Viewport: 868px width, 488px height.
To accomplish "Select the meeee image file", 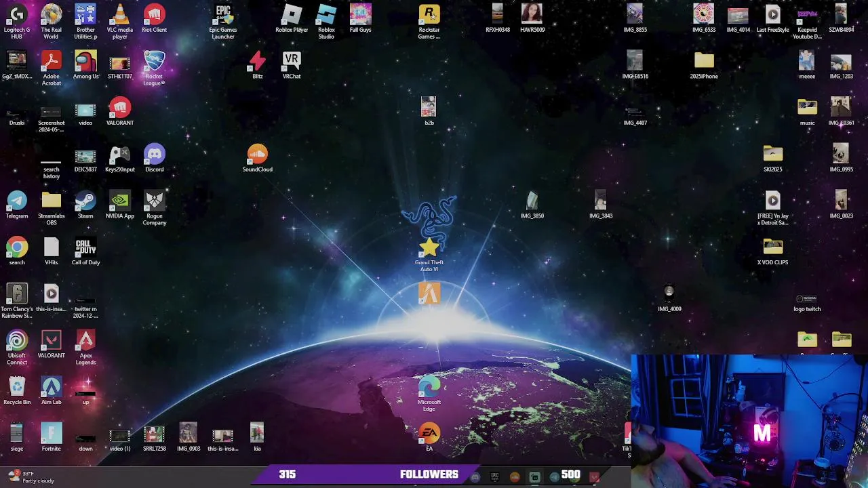I will (807, 66).
